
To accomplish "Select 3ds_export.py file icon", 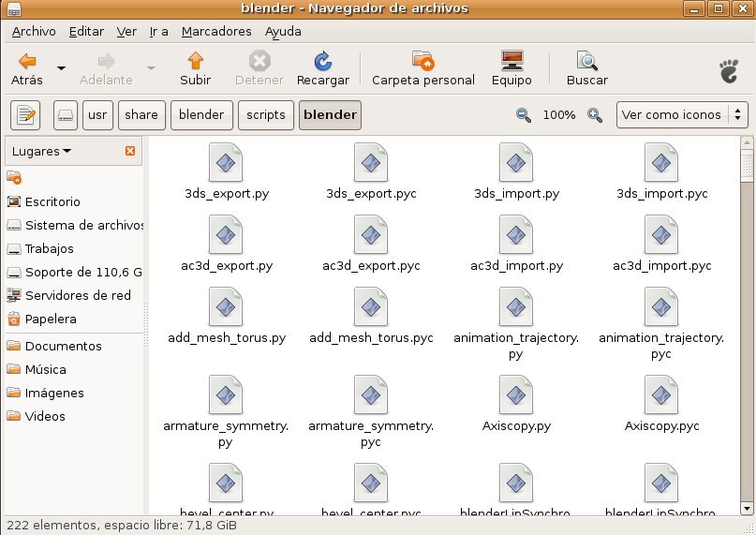I will click(x=226, y=163).
